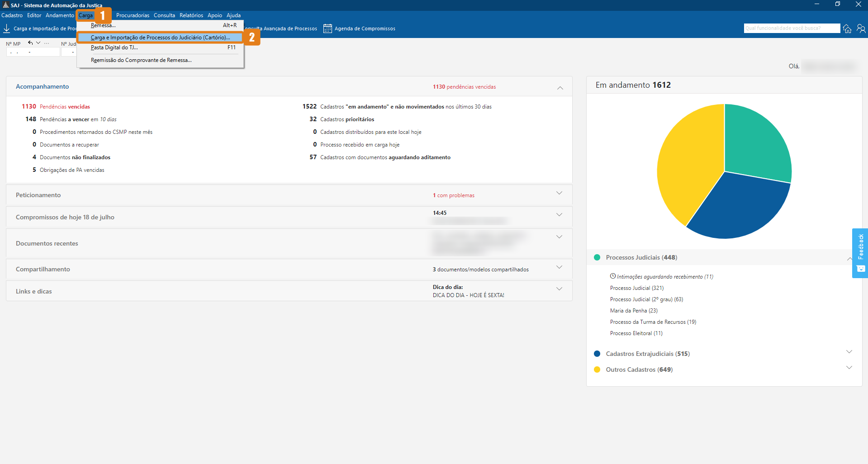Open Processo Judicial (2º grau) (63)
This screenshot has height=464, width=868.
[x=646, y=299]
